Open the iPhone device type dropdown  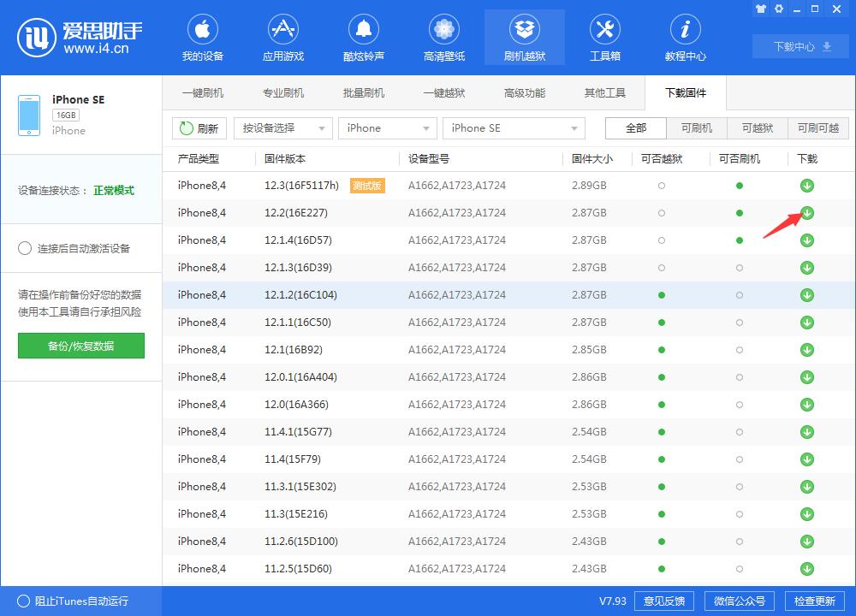[x=387, y=127]
